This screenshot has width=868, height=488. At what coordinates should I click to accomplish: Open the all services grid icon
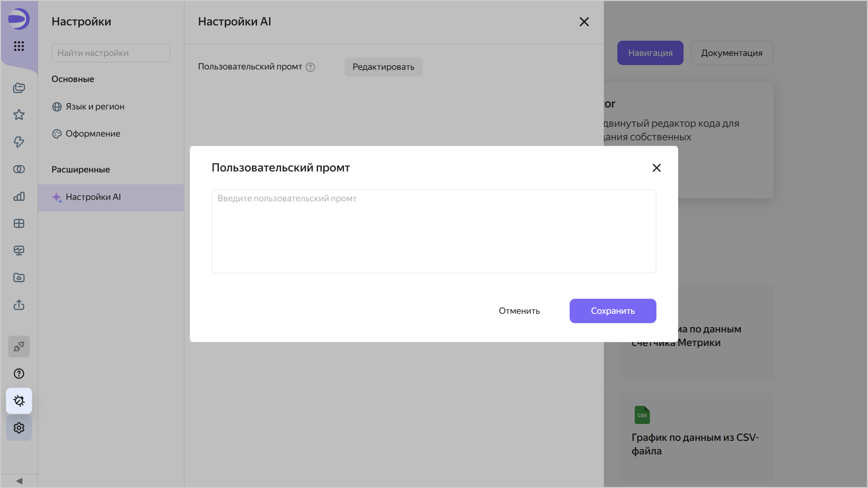(x=19, y=46)
